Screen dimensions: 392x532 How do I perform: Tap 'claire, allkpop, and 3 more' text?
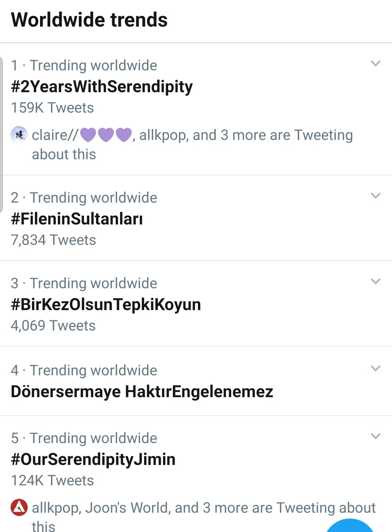[x=192, y=145]
